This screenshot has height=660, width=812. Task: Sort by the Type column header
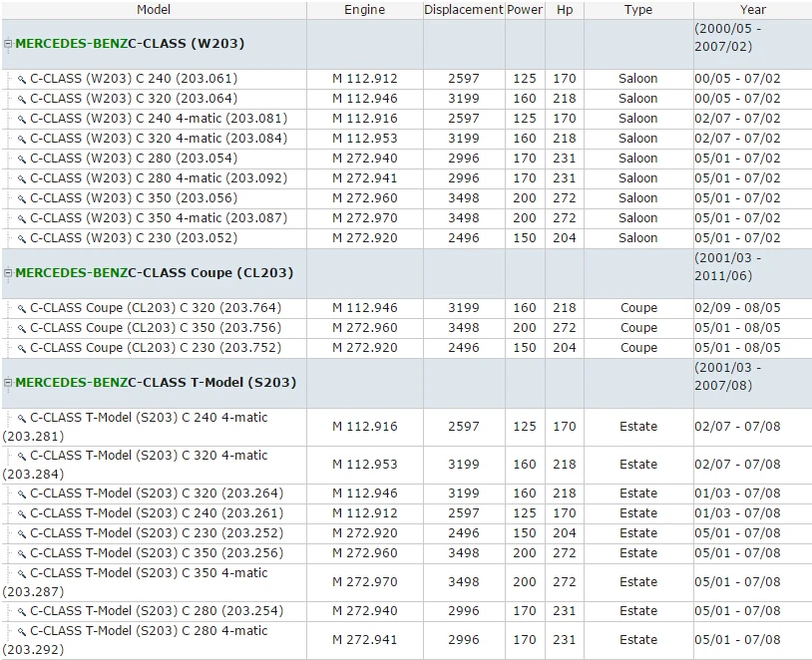pyautogui.click(x=638, y=10)
